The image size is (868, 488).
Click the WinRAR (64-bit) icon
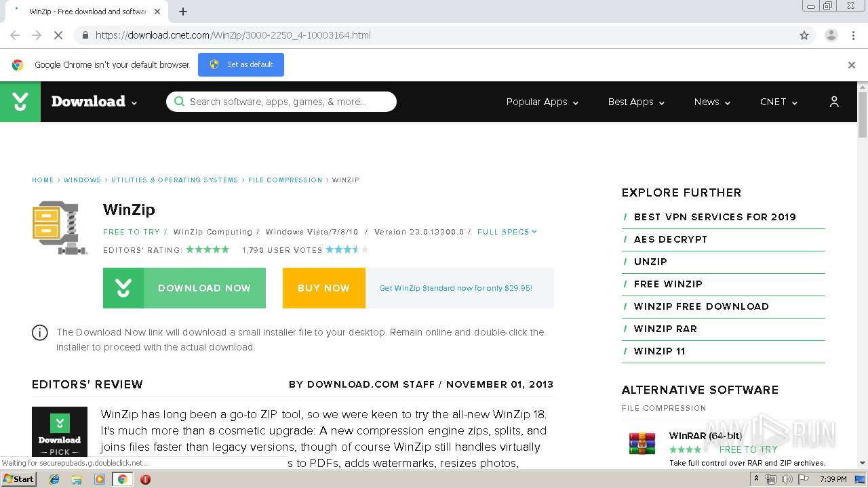[x=642, y=443]
